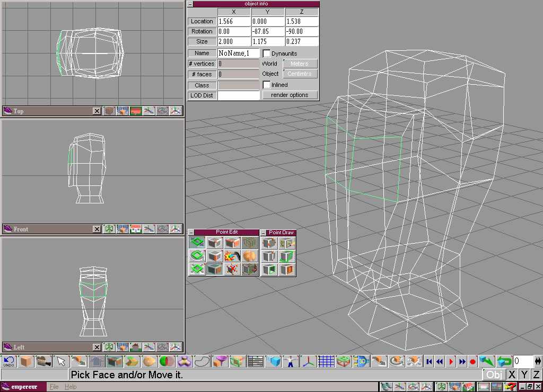Open the camera view tool icon
543x392 pixels.
44,362
